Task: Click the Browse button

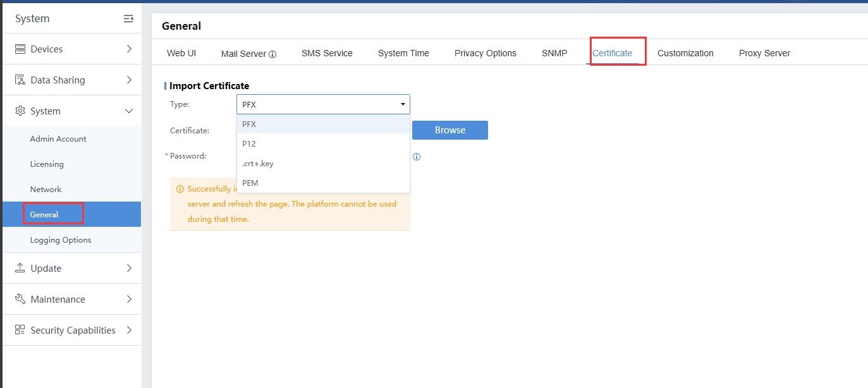Action: (x=449, y=130)
